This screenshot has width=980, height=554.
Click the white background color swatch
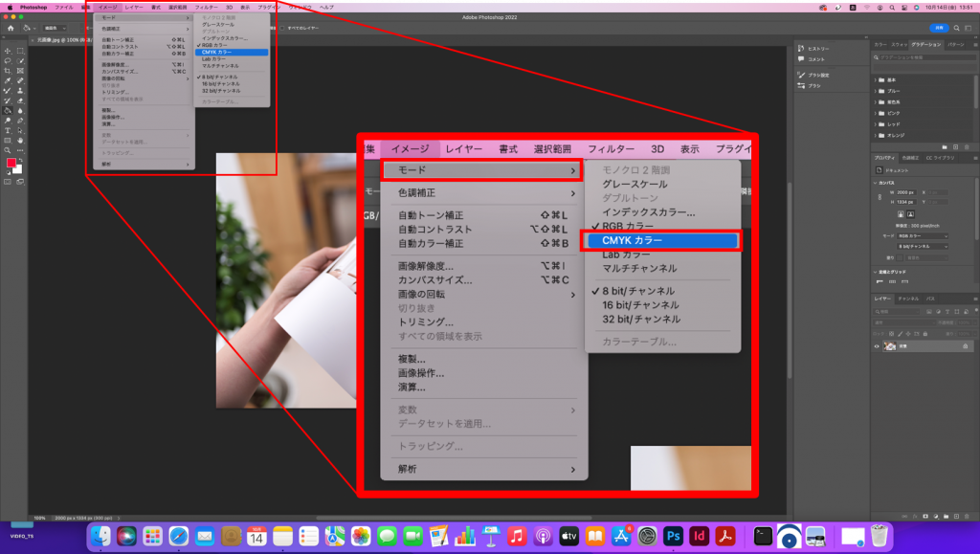coord(19,170)
